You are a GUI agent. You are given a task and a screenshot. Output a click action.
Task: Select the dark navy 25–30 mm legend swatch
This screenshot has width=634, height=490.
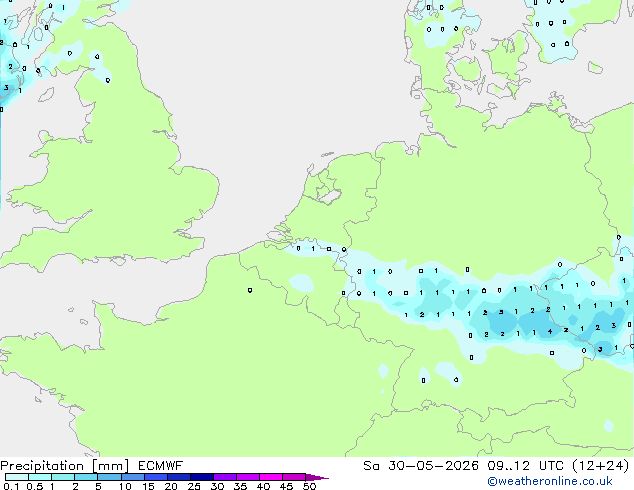[x=202, y=477]
